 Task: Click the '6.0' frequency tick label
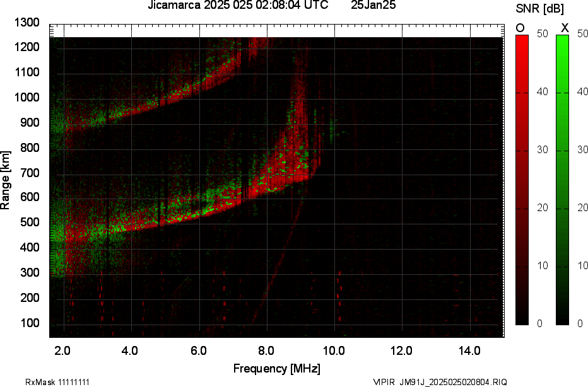(x=198, y=351)
